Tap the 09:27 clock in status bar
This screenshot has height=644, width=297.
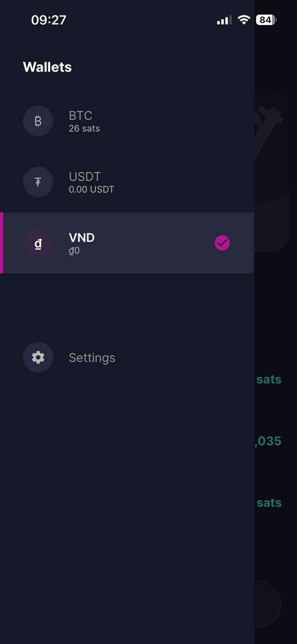point(49,20)
